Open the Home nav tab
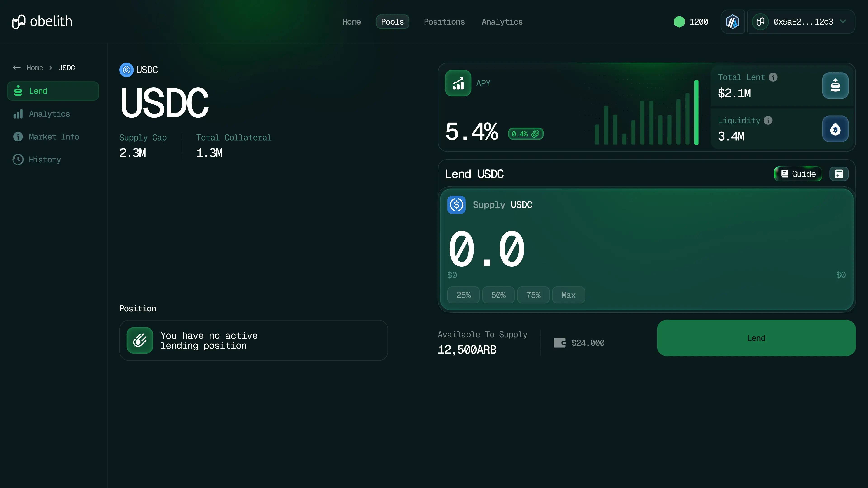Image resolution: width=868 pixels, height=488 pixels. pyautogui.click(x=351, y=22)
